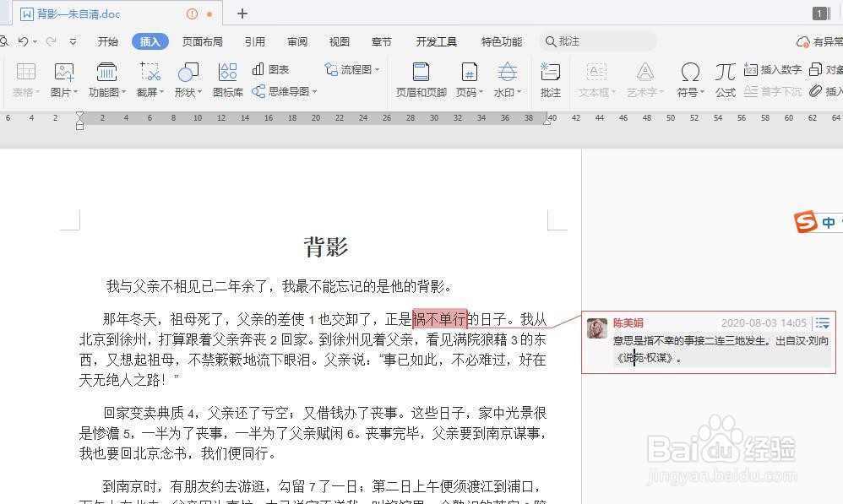Image resolution: width=843 pixels, height=504 pixels.
Task: Undo the last action
Action: click(x=24, y=41)
